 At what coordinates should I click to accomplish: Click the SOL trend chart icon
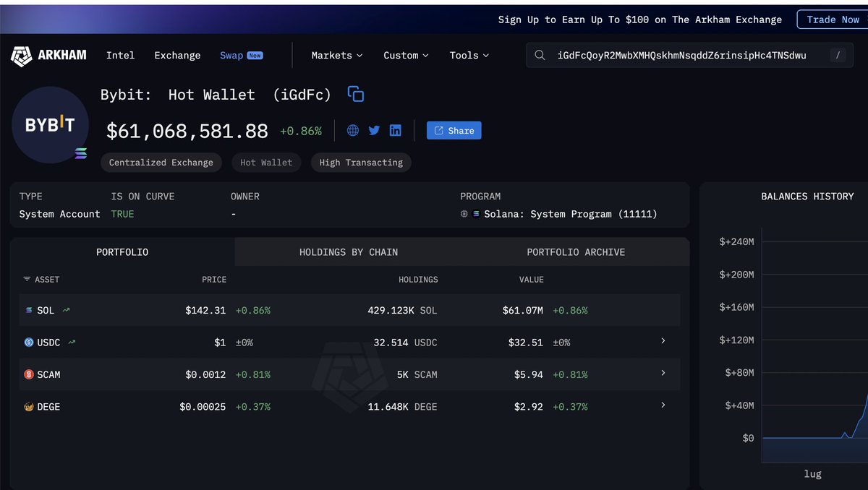click(67, 310)
